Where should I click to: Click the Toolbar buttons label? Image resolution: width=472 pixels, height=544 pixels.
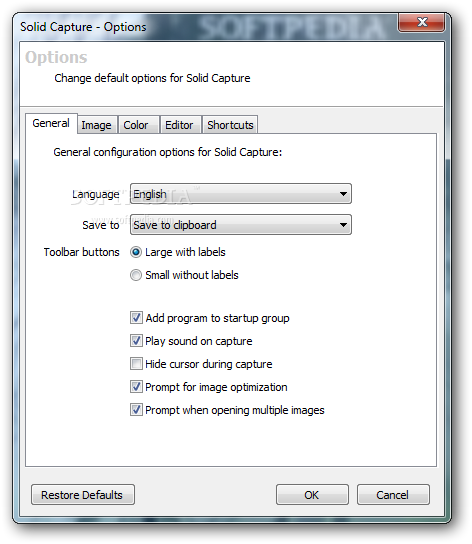[x=82, y=252]
